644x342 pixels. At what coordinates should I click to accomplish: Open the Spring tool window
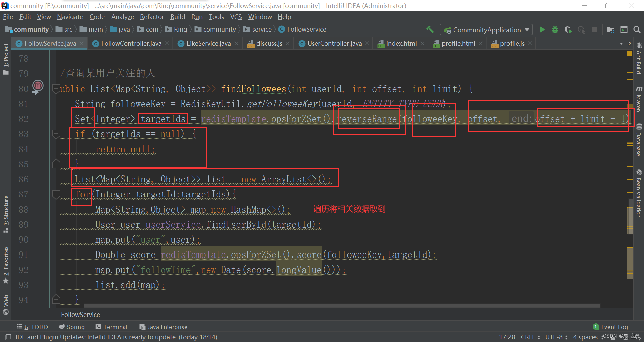click(72, 327)
